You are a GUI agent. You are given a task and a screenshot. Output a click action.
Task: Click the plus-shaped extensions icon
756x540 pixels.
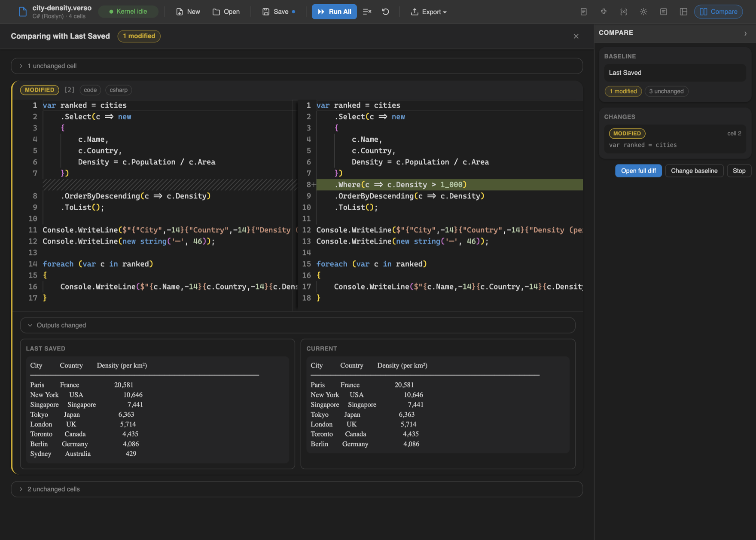coord(604,12)
